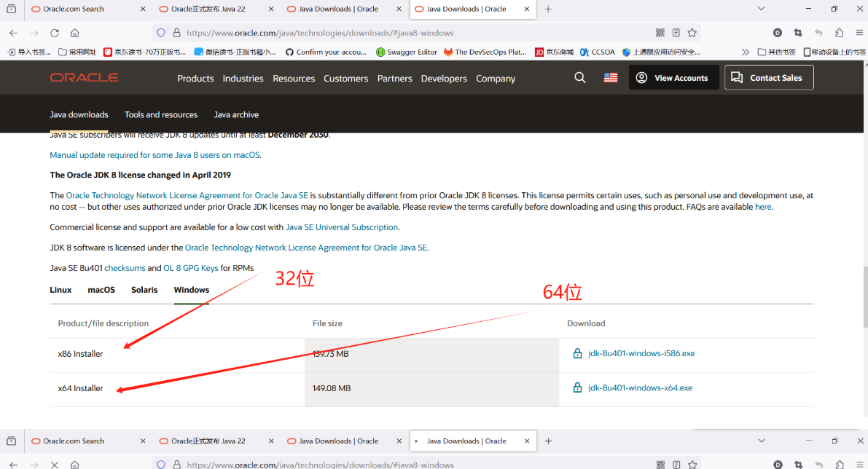The height and width of the screenshot is (469, 868).
Task: Click the lock icon beside jdk-8u401-windows-i586.exe
Action: coord(577,353)
